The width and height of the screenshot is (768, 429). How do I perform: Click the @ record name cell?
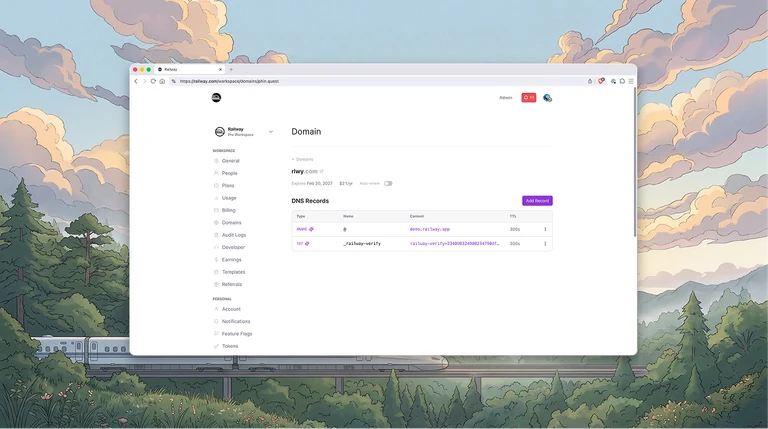coord(345,229)
